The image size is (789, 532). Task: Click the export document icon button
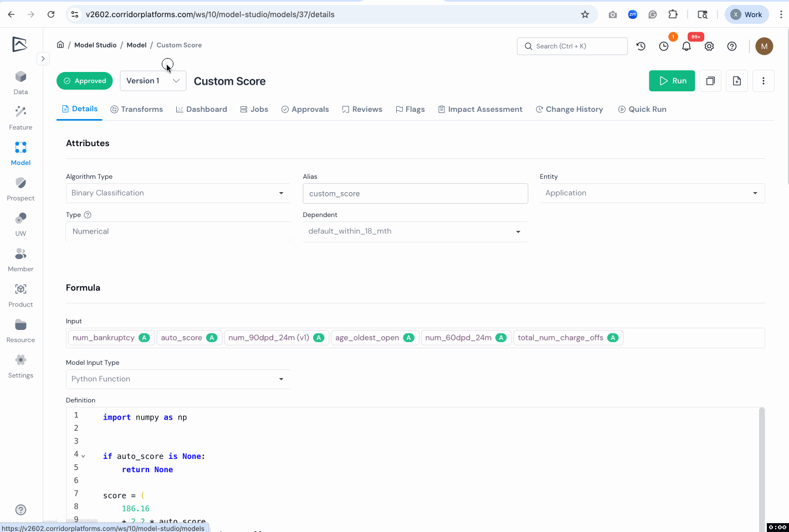737,81
